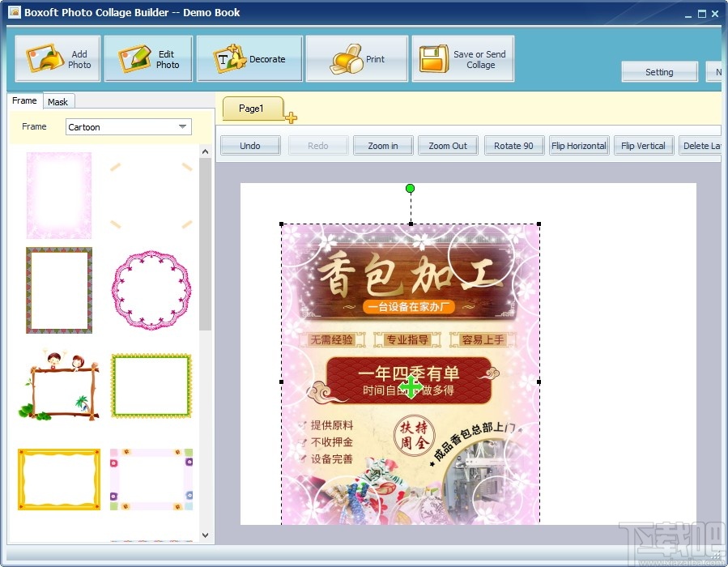Image resolution: width=728 pixels, height=567 pixels.
Task: Click the Print icon
Action: (356, 57)
